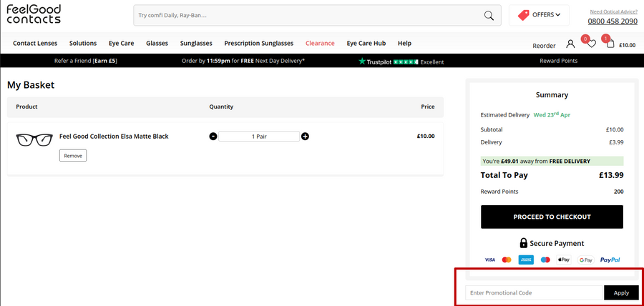
Task: Click the FeelGood Contacts logo
Action: pos(34,14)
